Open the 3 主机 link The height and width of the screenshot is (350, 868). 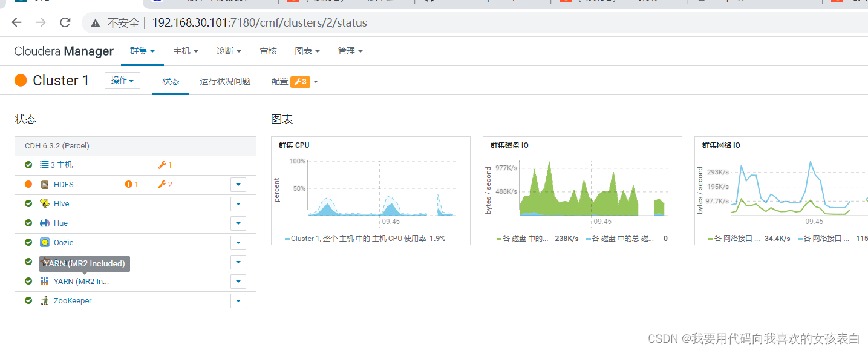point(61,165)
